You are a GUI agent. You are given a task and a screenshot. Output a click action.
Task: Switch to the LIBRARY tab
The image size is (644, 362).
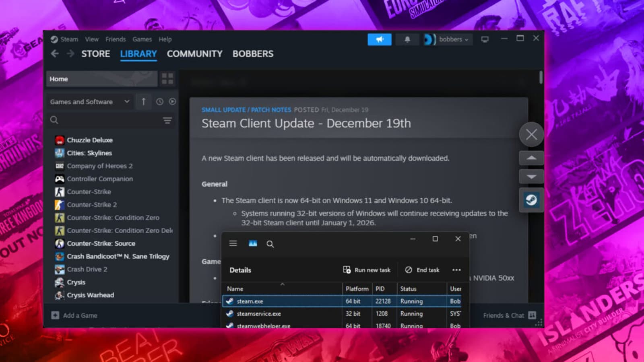point(138,54)
